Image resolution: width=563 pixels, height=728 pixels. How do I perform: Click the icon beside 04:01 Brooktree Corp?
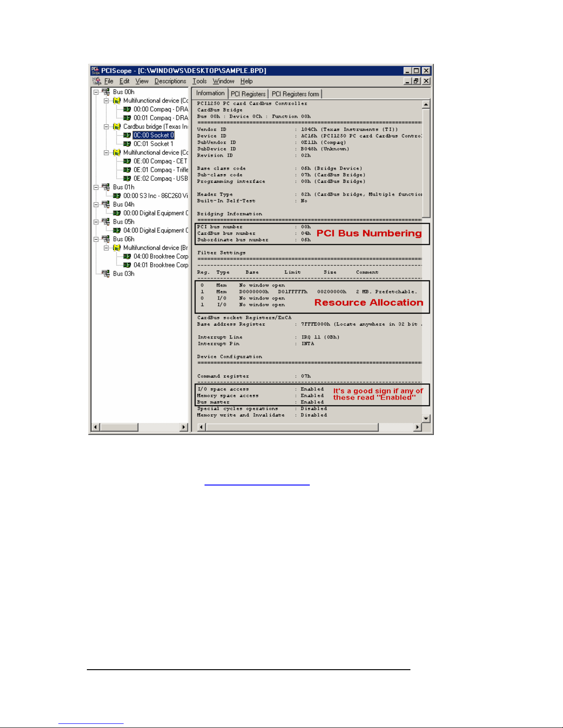127,265
